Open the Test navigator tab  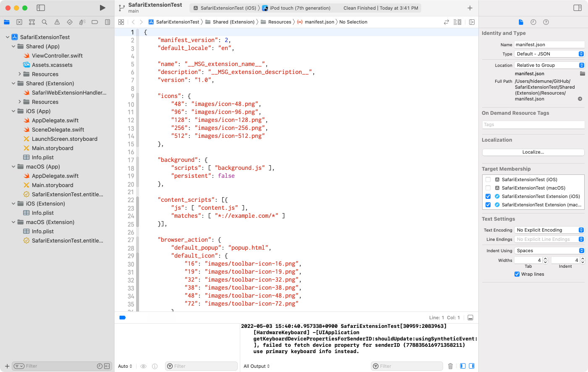click(70, 22)
